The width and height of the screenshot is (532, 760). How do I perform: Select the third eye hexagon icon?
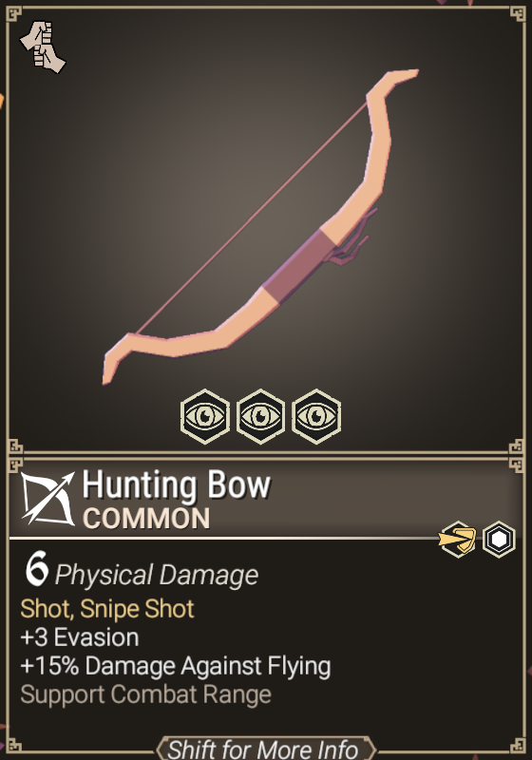316,416
